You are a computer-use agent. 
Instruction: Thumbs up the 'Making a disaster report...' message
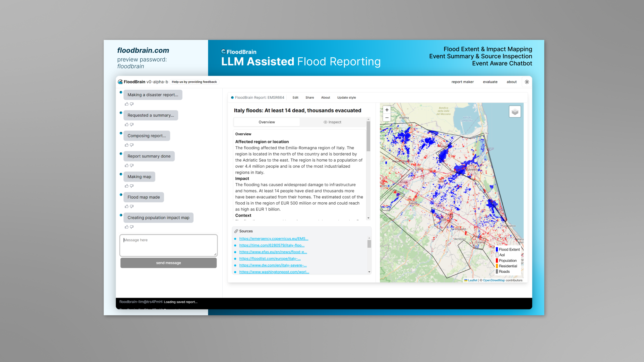pos(126,104)
